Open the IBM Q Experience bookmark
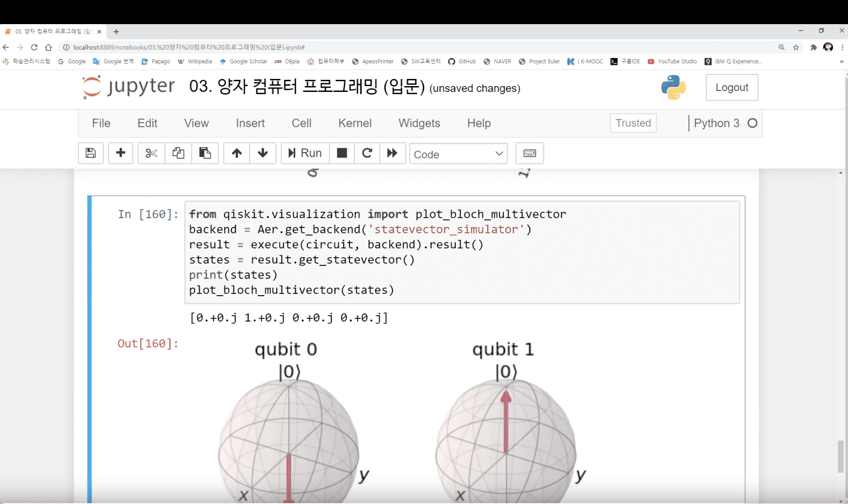The height and width of the screenshot is (504, 848). pyautogui.click(x=734, y=62)
